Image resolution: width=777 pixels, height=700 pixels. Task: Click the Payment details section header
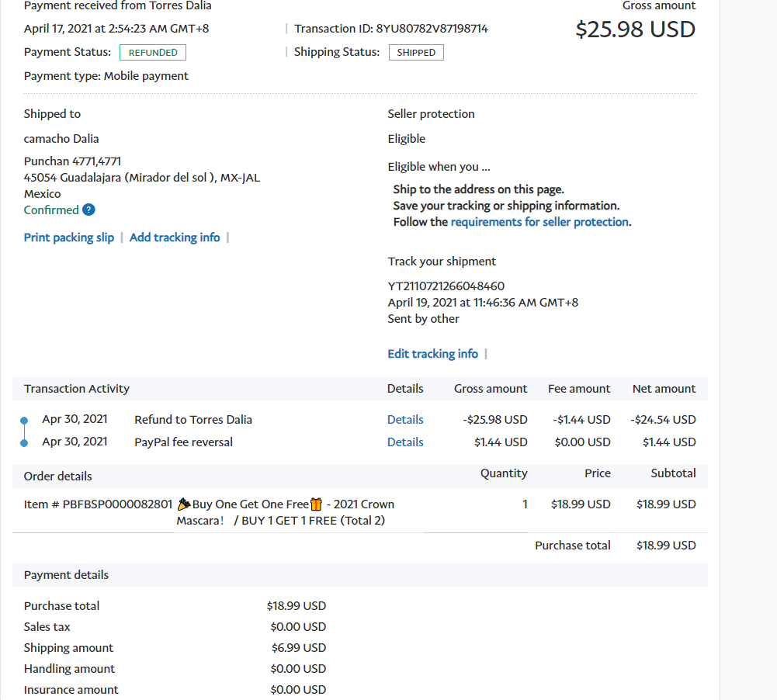(66, 575)
